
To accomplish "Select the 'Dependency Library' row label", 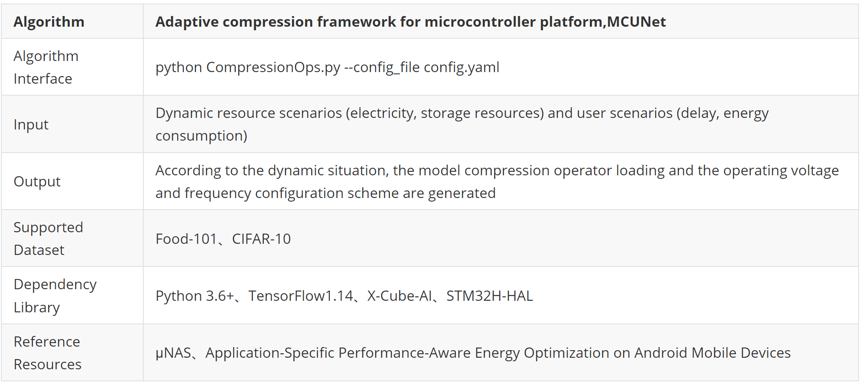I will [55, 295].
